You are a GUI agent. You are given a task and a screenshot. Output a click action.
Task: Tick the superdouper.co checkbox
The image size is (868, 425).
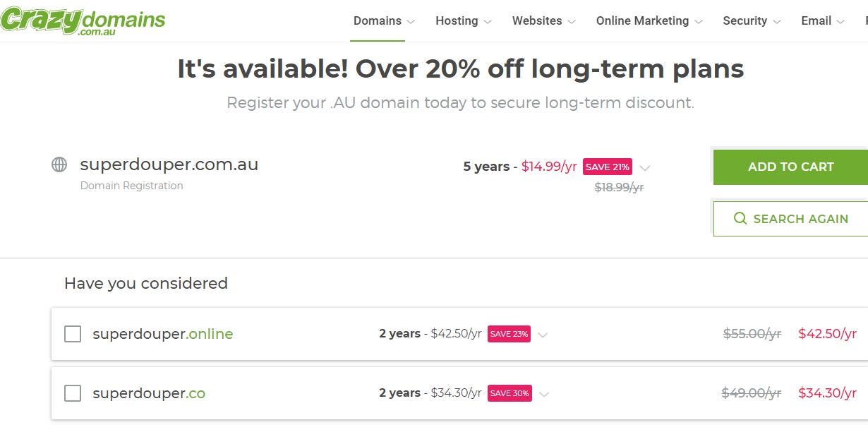[73, 393]
